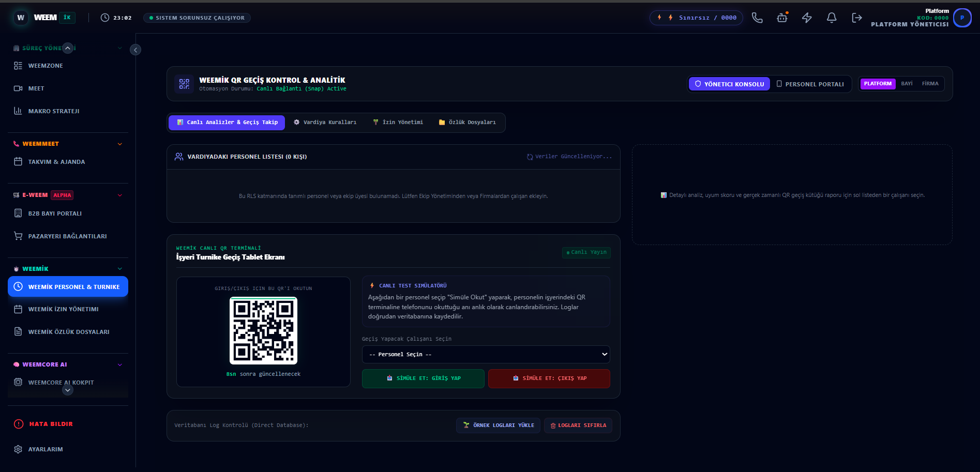Open B2B Bayi Portalı
This screenshot has height=472, width=980.
click(x=68, y=214)
